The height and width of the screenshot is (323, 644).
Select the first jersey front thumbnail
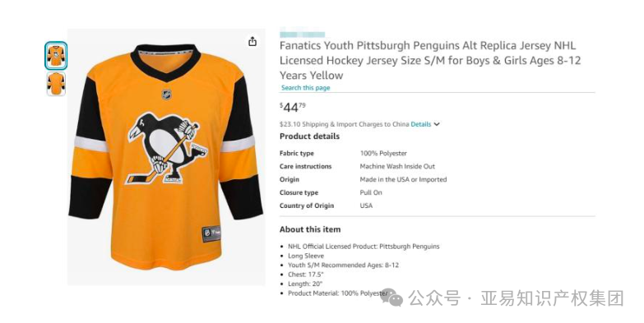tap(56, 55)
